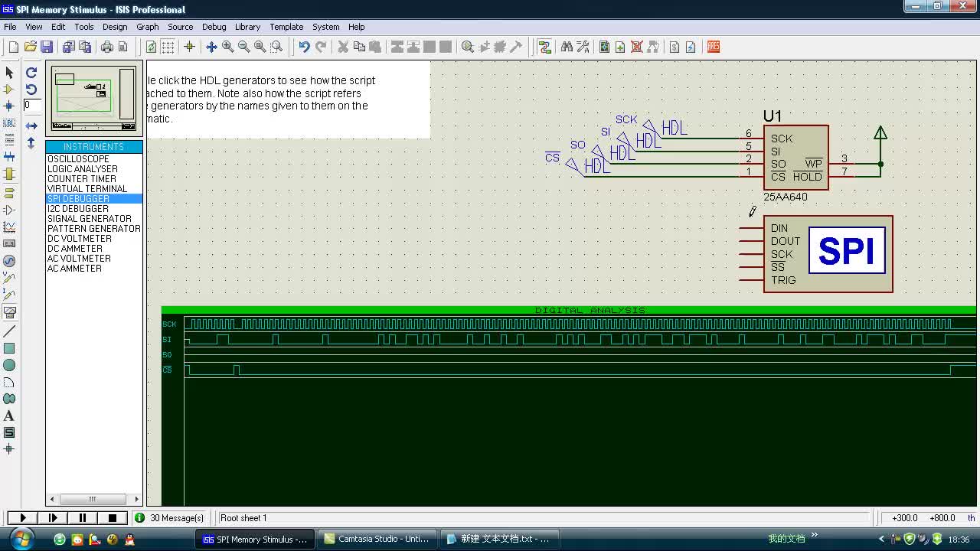Open the Template menu

[x=286, y=27]
